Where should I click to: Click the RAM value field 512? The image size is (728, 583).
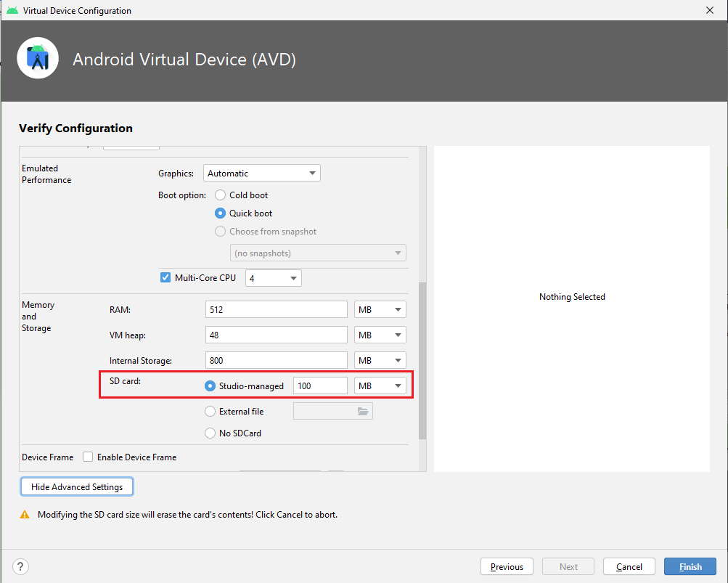[x=277, y=310]
